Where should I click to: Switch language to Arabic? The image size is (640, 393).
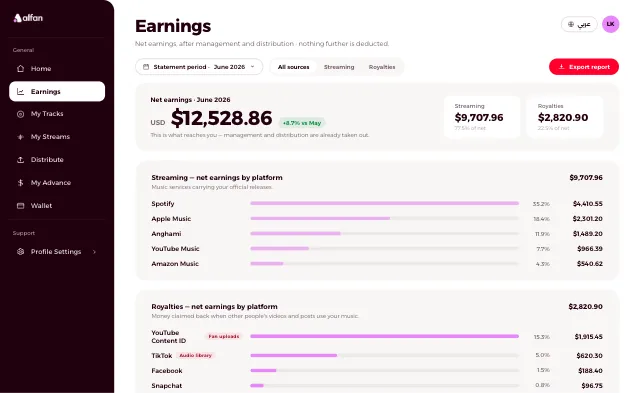(579, 24)
